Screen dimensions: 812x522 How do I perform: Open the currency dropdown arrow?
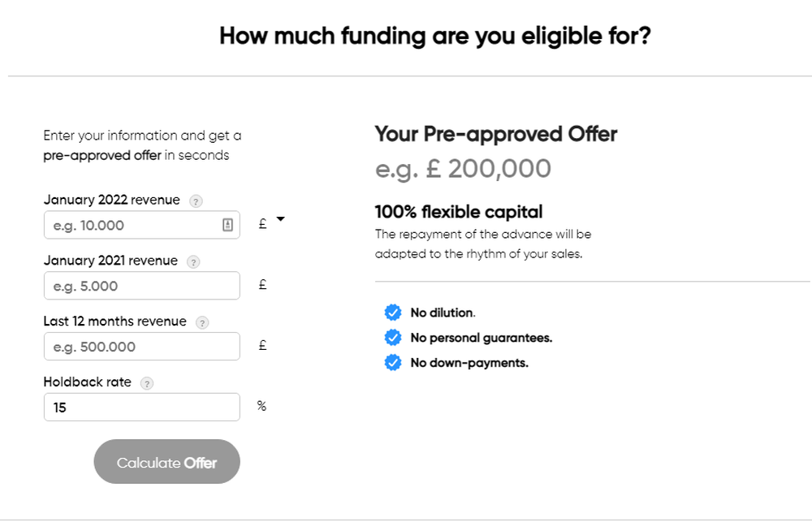tap(281, 219)
